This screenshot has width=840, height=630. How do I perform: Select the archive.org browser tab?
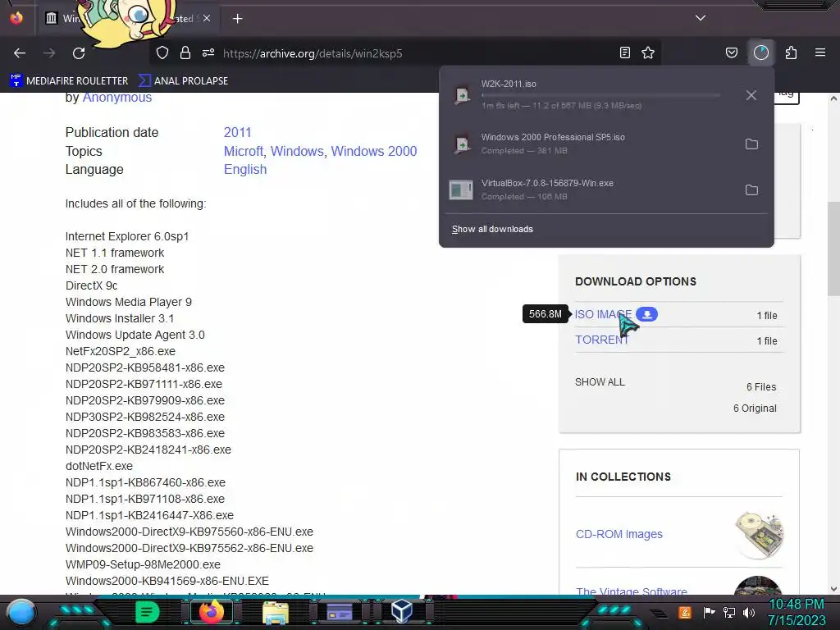pos(128,19)
